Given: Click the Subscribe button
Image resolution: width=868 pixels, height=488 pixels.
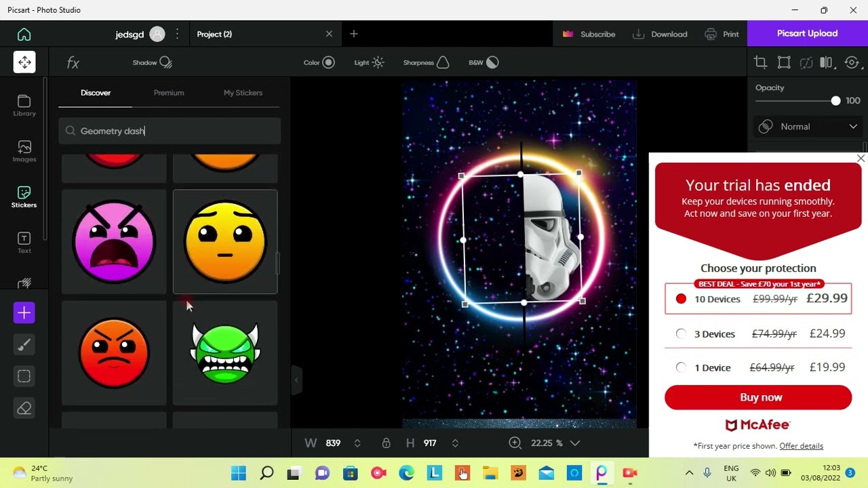Looking at the screenshot, I should point(589,34).
